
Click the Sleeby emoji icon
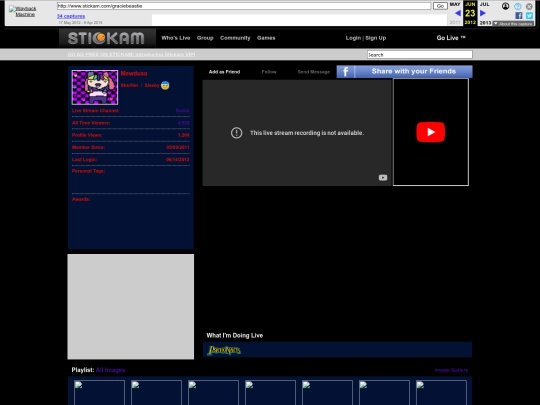(x=165, y=85)
